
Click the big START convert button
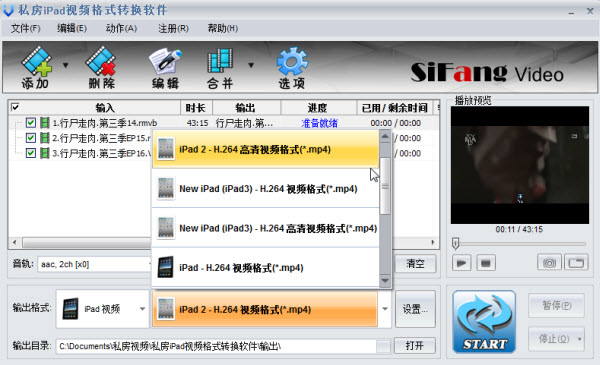(484, 321)
